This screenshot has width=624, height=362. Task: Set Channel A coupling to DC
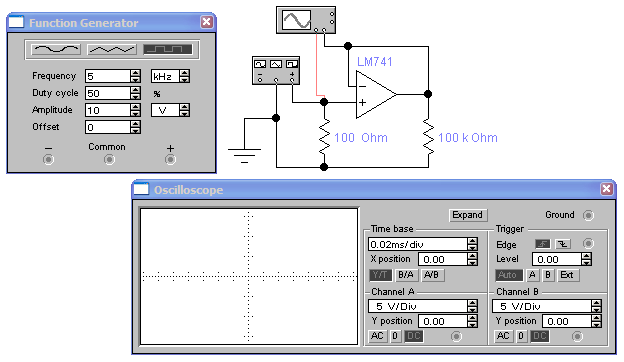point(413,336)
